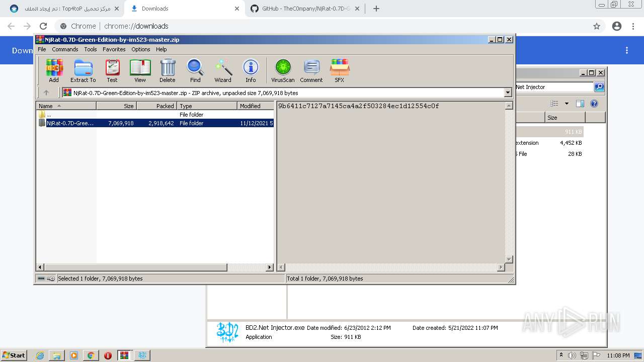Sort file list by Type column
Screen dimensions: 644x362
pyautogui.click(x=207, y=106)
